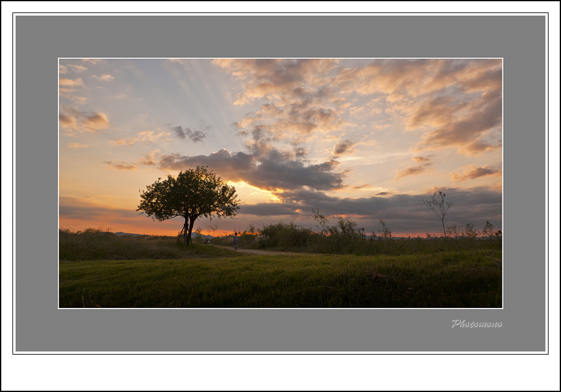Screen dimensions: 561x392
Task: Click the Photomuno watermark signature
Action: pyautogui.click(x=477, y=323)
